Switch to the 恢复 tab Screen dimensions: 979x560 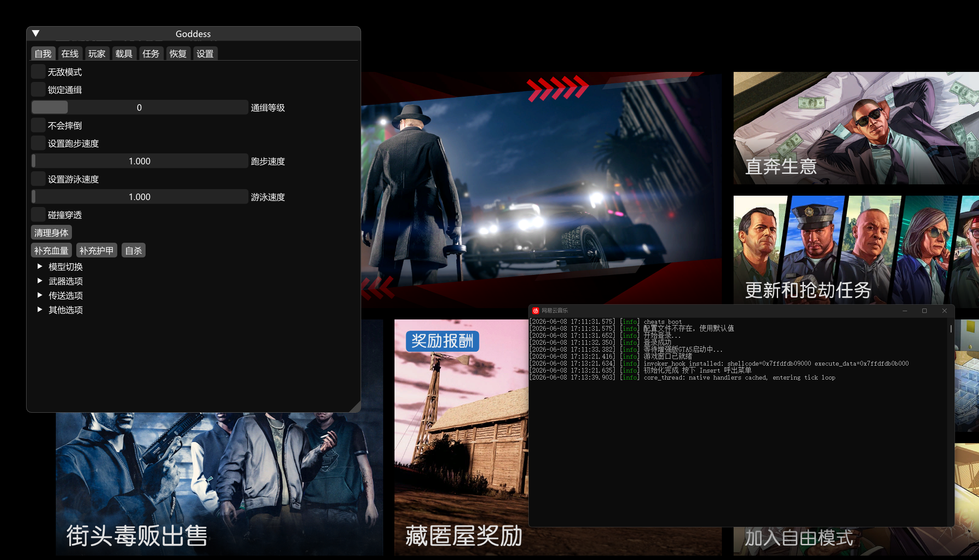click(178, 54)
